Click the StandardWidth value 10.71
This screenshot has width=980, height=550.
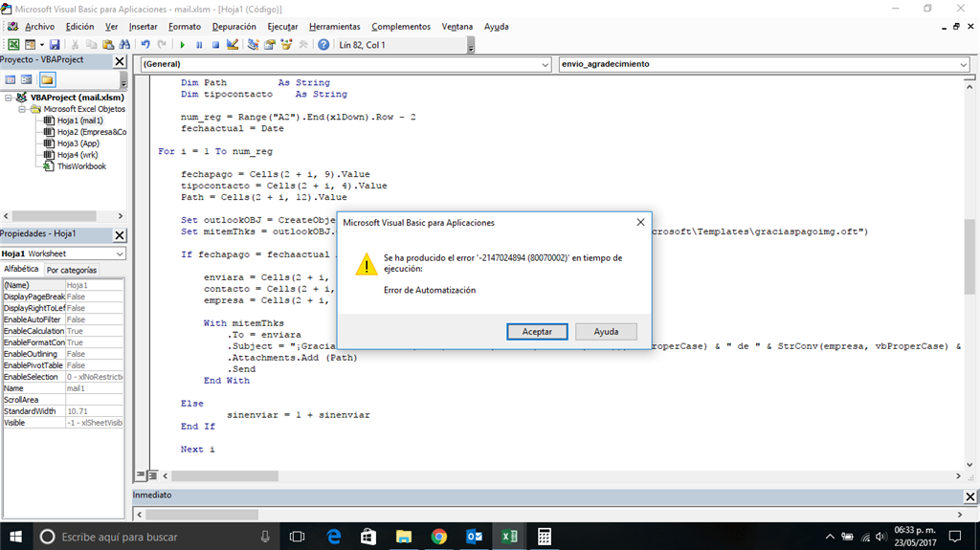pyautogui.click(x=95, y=411)
